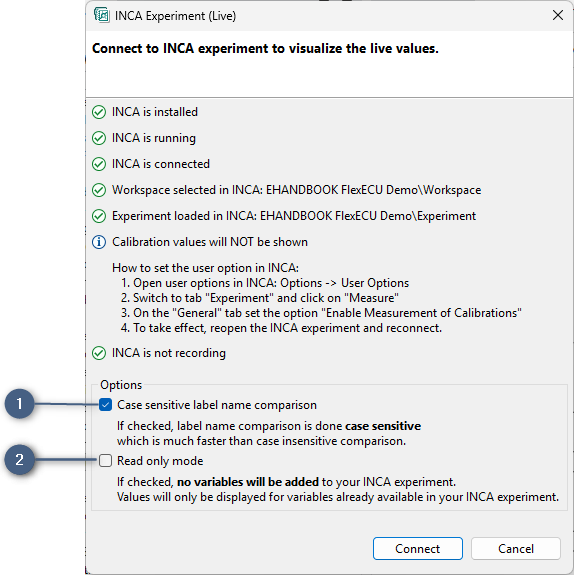Click the Connect button
The height and width of the screenshot is (575, 574).
[418, 549]
